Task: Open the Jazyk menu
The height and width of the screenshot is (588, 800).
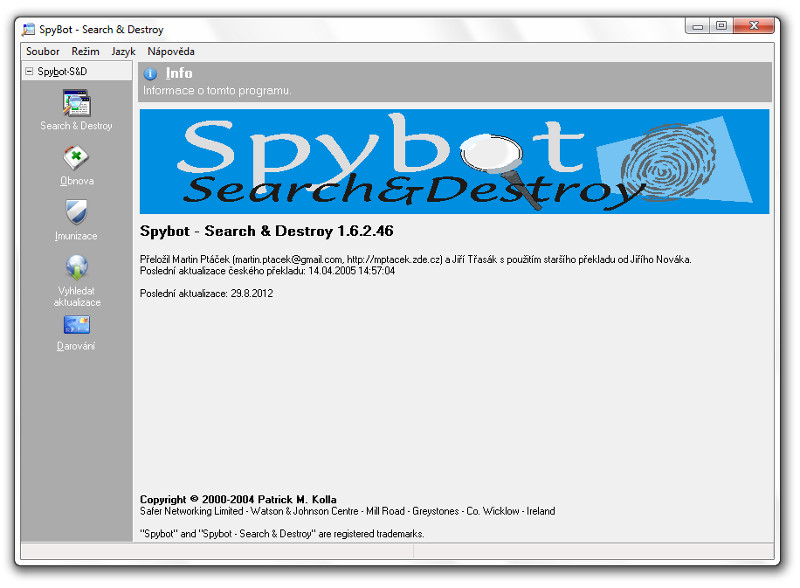Action: tap(123, 52)
